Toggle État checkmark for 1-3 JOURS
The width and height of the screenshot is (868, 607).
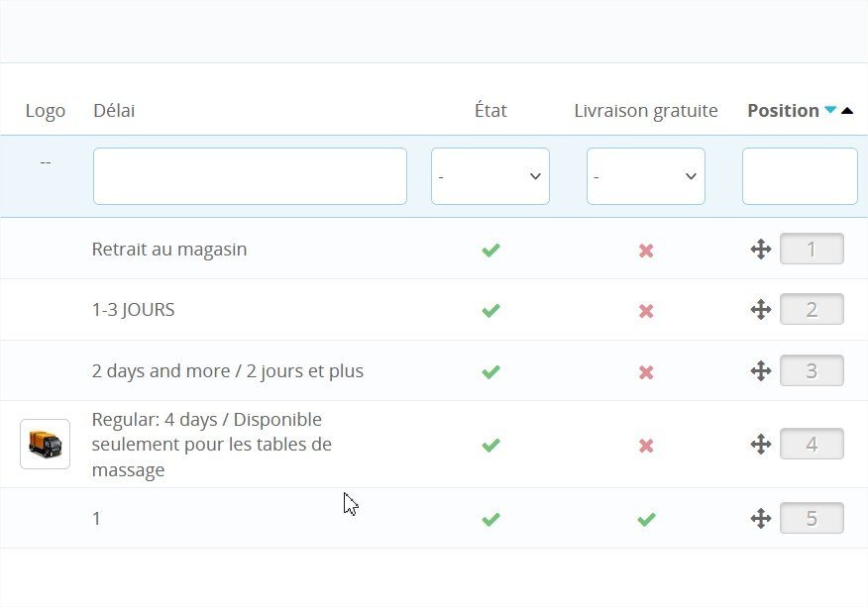[490, 310]
